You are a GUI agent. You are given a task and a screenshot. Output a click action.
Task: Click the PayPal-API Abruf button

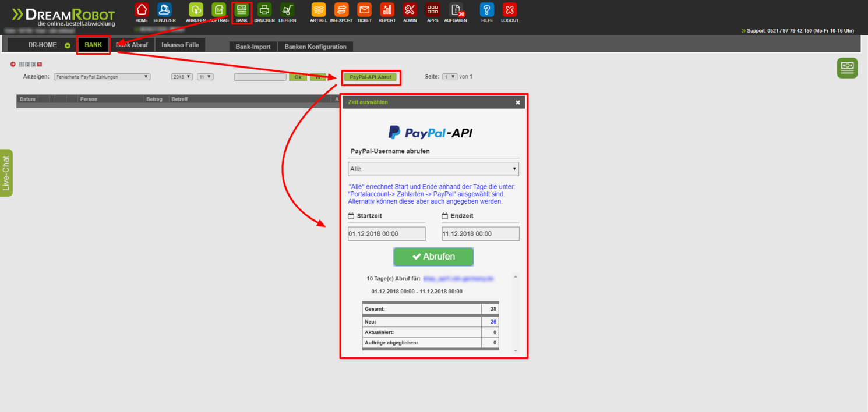(371, 77)
